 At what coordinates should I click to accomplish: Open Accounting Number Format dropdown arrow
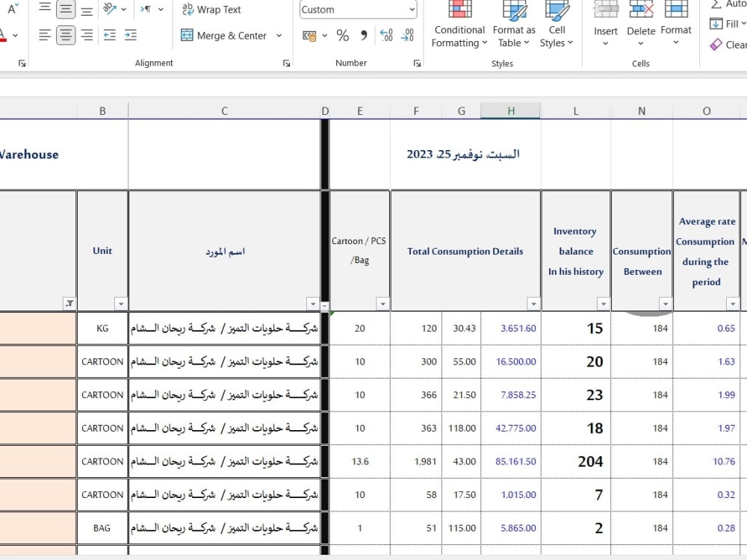tap(325, 35)
